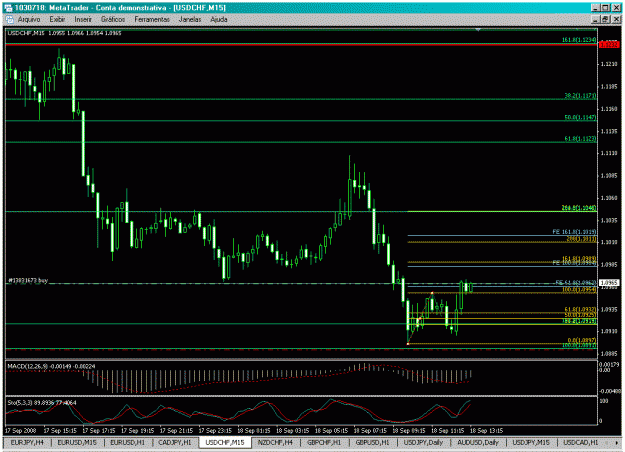Click Fibonacci label 61.8(1.1123)
The width and height of the screenshot is (625, 452).
point(580,139)
